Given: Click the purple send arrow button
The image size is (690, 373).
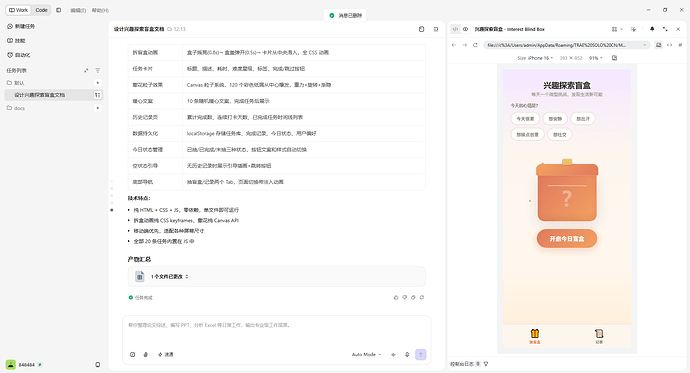Looking at the screenshot, I should [x=421, y=355].
